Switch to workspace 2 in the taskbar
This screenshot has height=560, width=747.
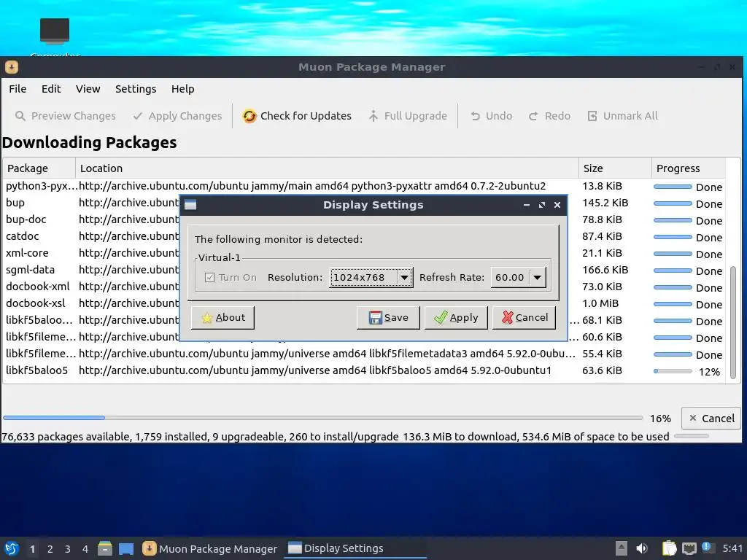point(50,549)
